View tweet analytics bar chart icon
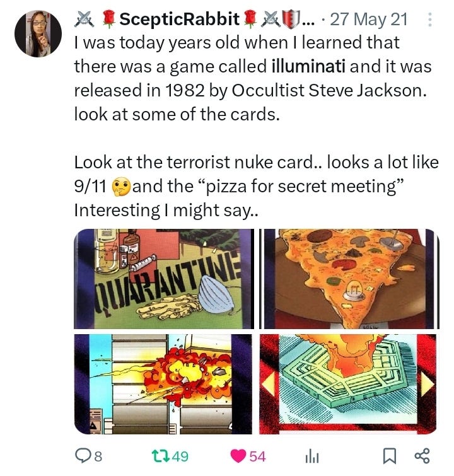This screenshot has width=454, height=476. point(312,456)
